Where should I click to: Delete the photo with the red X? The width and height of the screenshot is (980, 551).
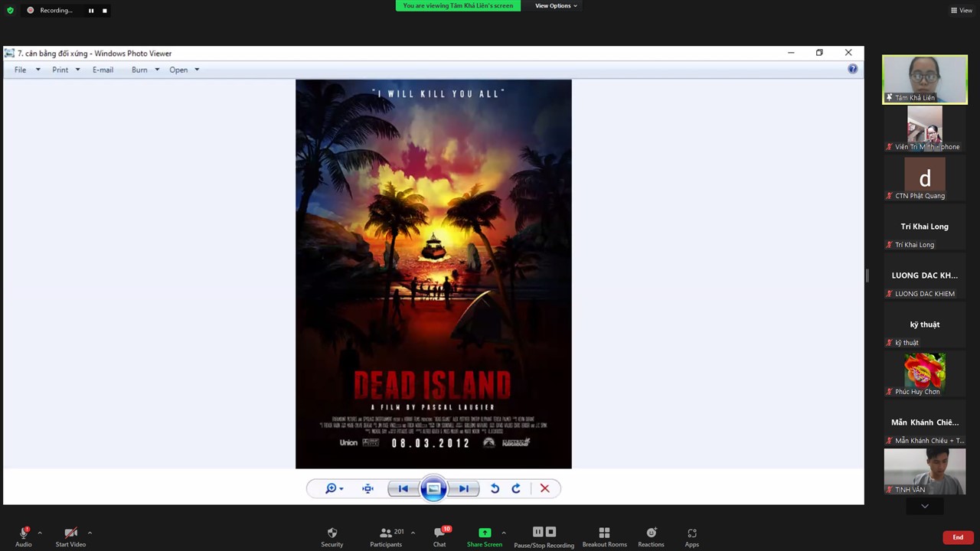pos(545,488)
